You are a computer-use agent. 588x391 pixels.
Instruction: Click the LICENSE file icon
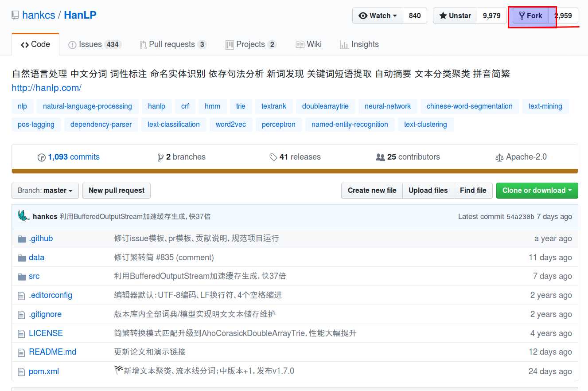21,334
